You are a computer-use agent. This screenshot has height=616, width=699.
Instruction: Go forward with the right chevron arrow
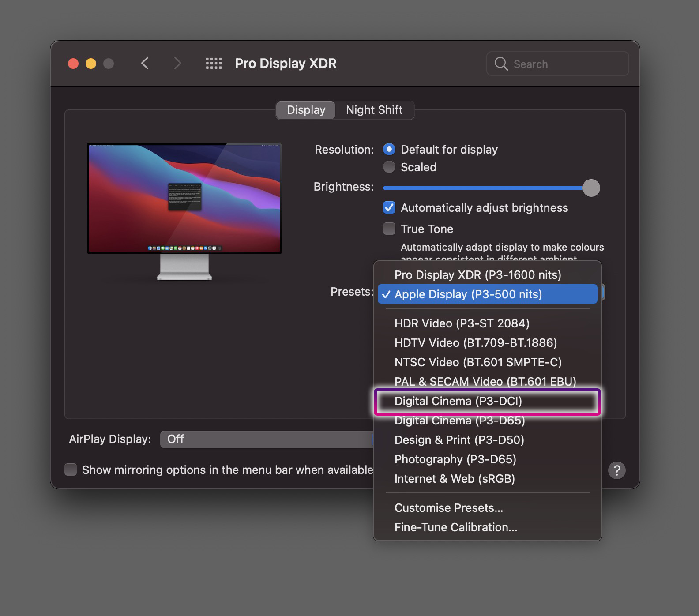click(x=177, y=64)
